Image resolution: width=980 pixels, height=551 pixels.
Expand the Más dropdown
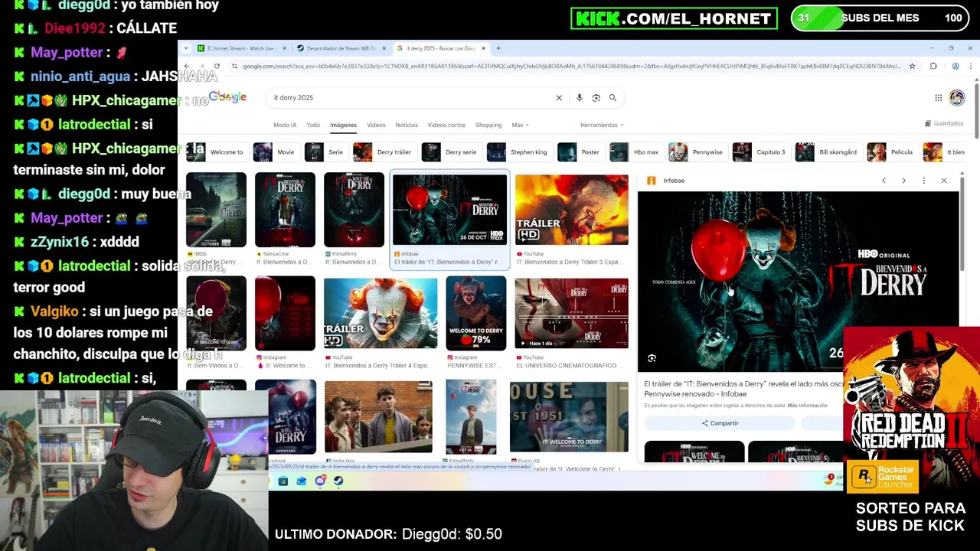click(x=520, y=125)
